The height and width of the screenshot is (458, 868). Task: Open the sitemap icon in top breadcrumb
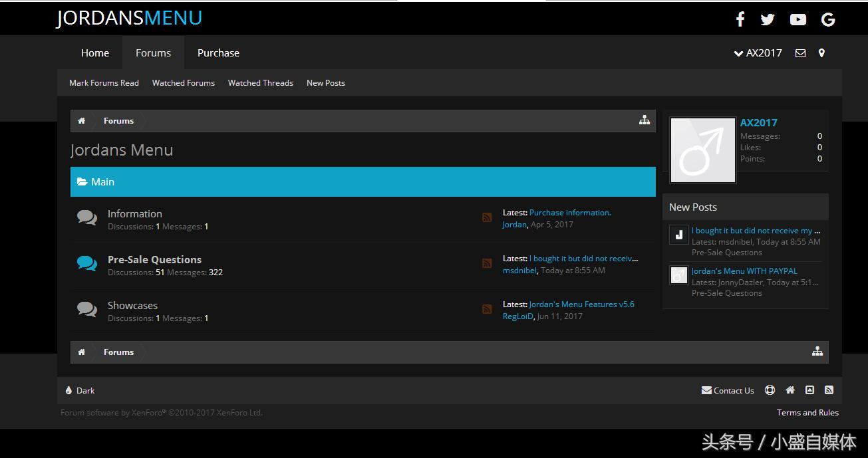(x=644, y=120)
